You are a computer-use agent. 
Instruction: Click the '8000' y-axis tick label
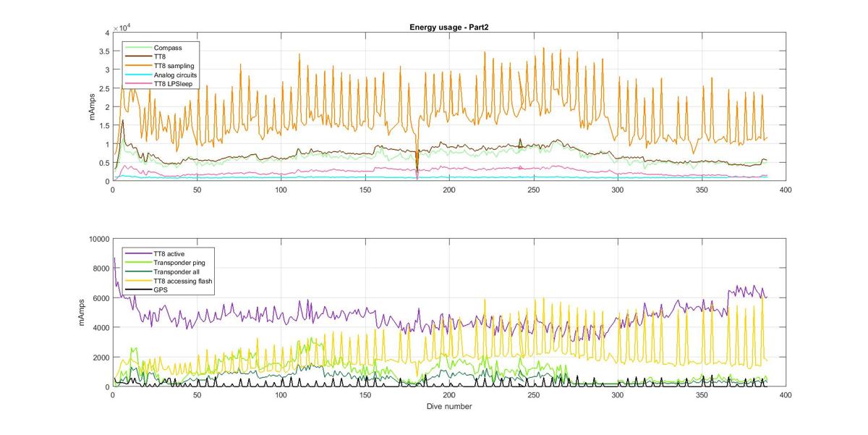[x=101, y=269]
